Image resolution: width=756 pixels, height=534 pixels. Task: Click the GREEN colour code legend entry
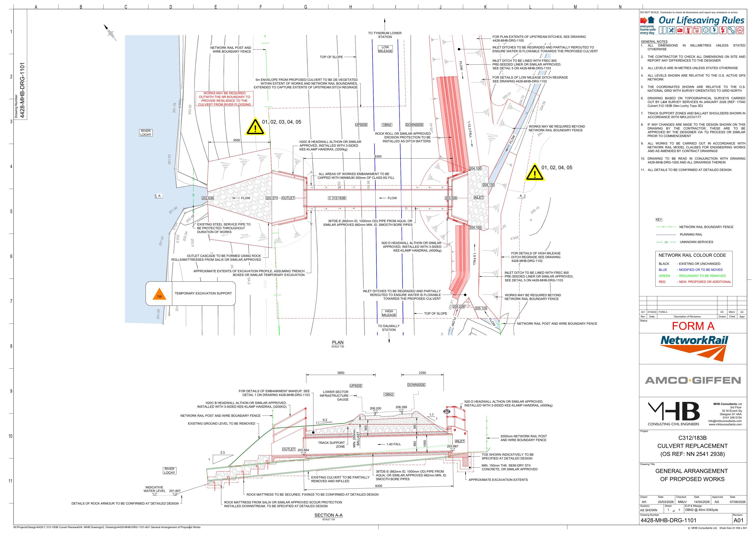[x=692, y=276]
